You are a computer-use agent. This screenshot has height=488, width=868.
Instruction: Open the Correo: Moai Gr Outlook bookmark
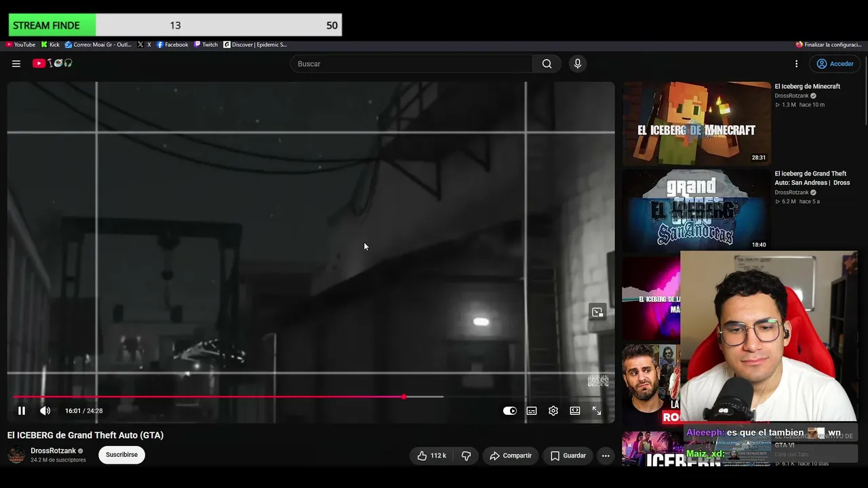98,45
